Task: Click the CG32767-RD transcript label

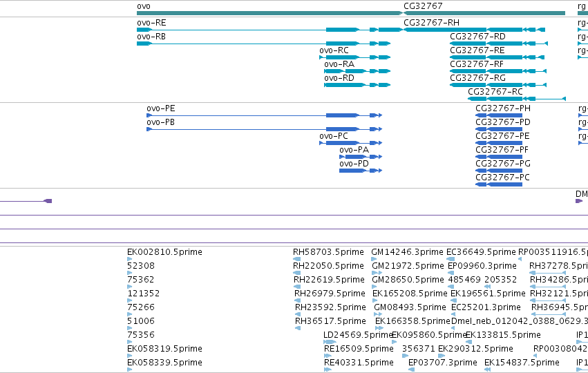Action: click(477, 37)
